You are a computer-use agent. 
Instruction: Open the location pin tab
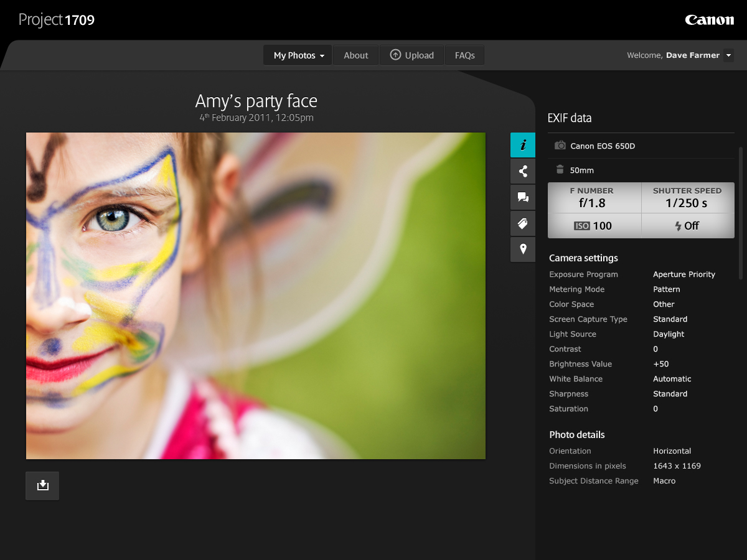tap(523, 250)
